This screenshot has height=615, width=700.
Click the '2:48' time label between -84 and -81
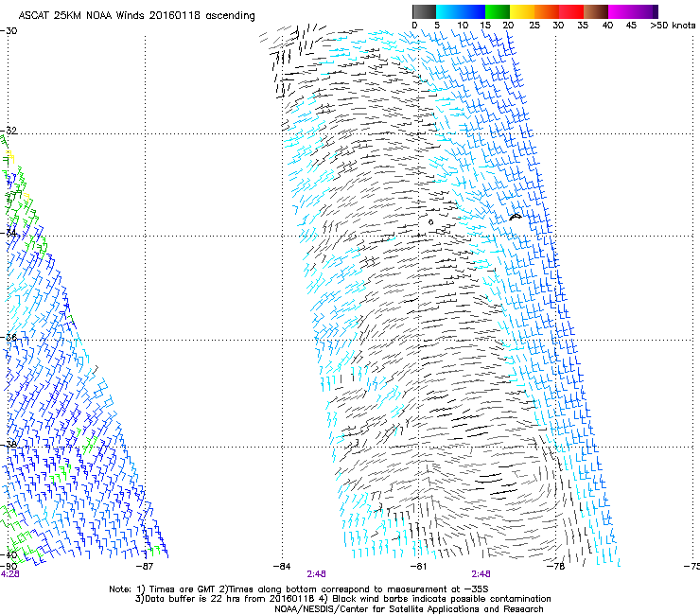316,574
